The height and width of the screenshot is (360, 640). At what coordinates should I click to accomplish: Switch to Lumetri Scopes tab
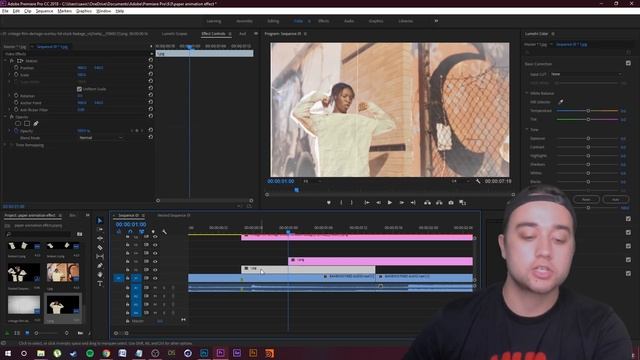point(174,33)
